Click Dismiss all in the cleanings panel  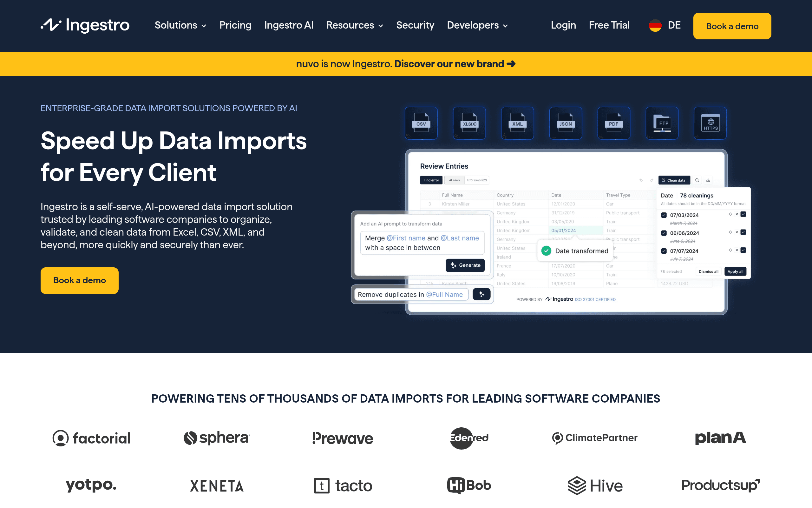click(x=708, y=271)
